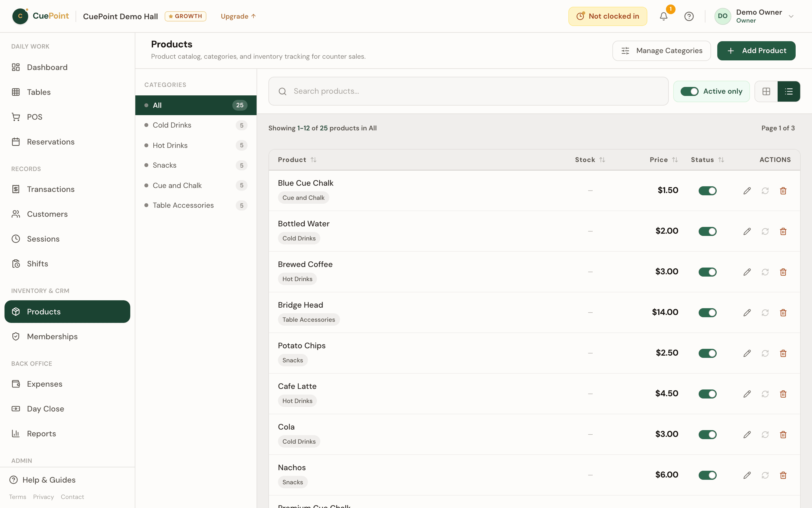Edit Cafe Latte product
Viewport: 812px width, 508px height.
[747, 394]
